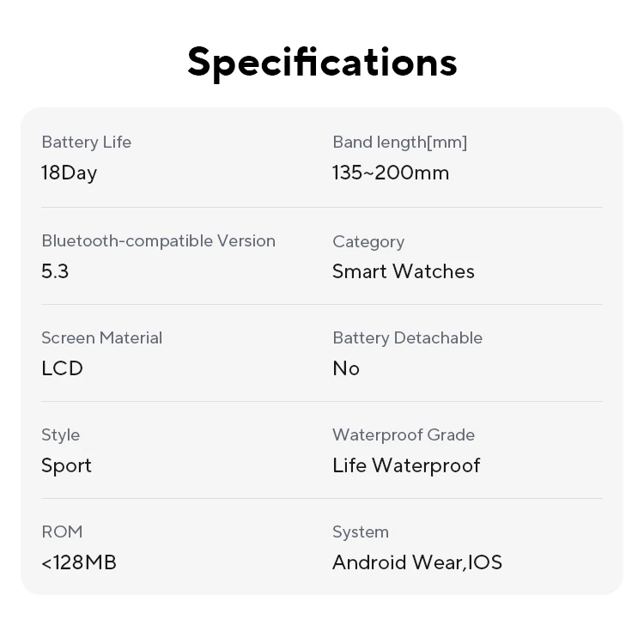
Task: Click the Battery Life label
Action: [x=86, y=143]
